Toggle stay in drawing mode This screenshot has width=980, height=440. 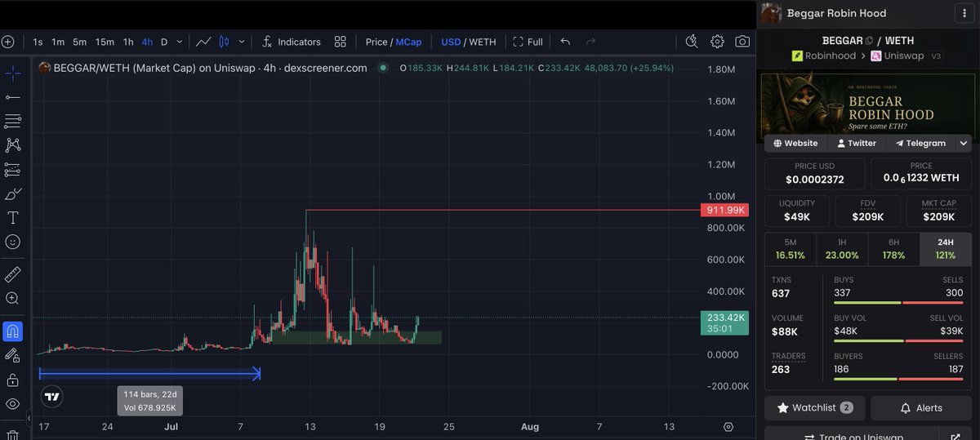(13, 355)
